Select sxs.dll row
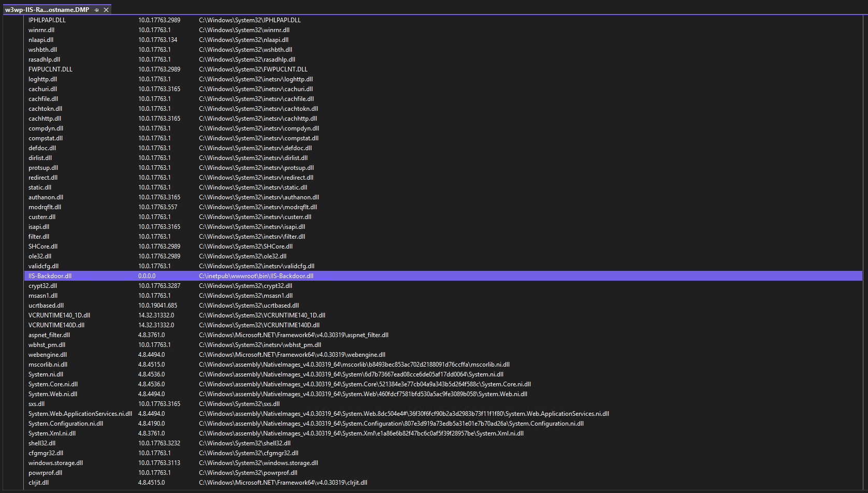 pyautogui.click(x=443, y=404)
